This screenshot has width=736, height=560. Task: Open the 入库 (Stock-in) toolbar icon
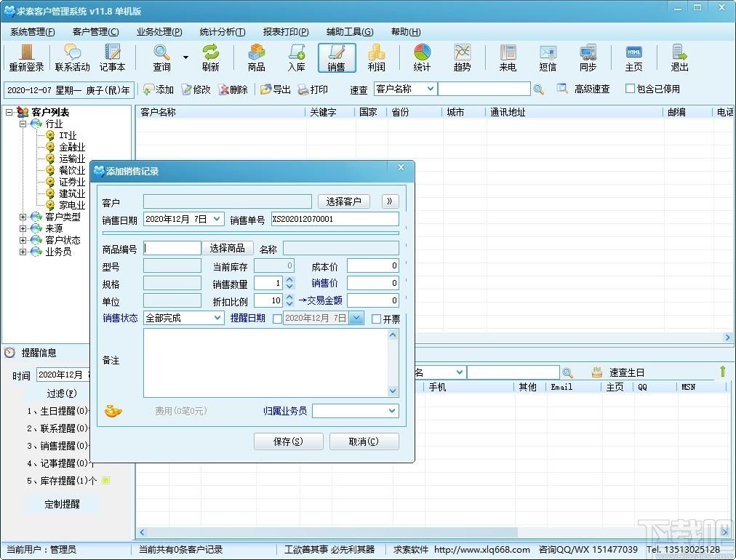pyautogui.click(x=296, y=57)
